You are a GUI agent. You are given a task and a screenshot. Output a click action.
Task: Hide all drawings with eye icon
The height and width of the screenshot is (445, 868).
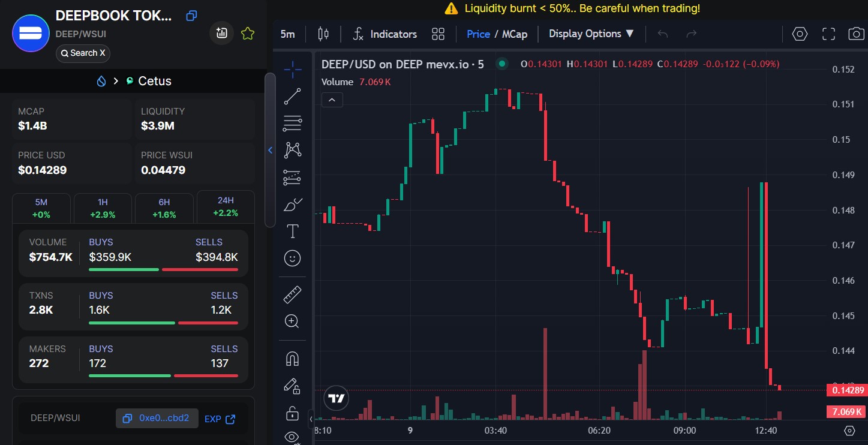[292, 437]
